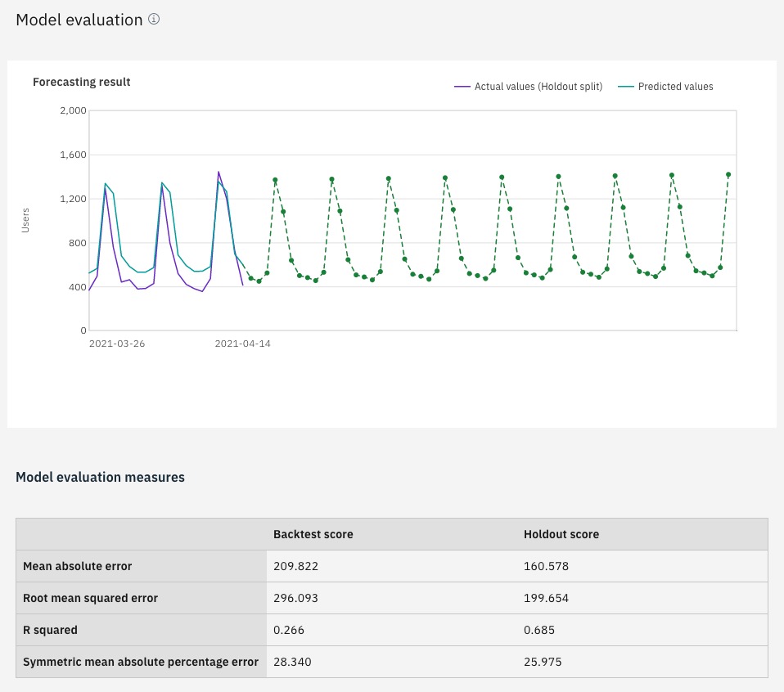Select the R squared row label

[x=50, y=630]
